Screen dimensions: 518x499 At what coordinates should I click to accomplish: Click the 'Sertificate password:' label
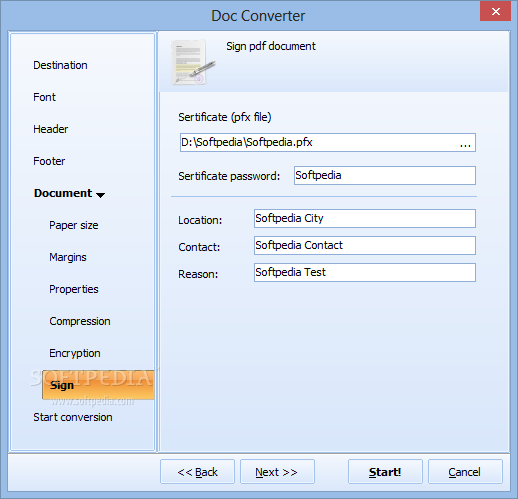[x=229, y=176]
